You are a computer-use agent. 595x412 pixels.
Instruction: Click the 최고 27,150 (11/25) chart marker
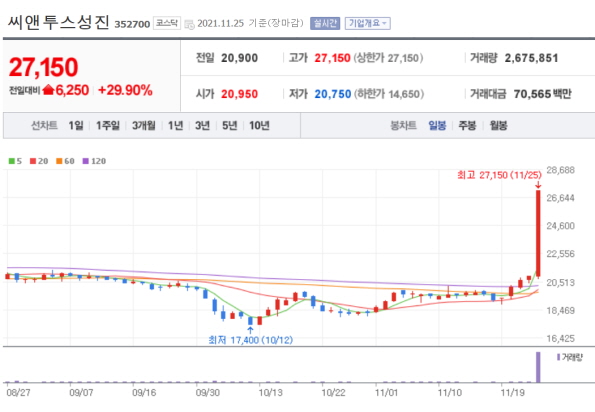click(499, 175)
